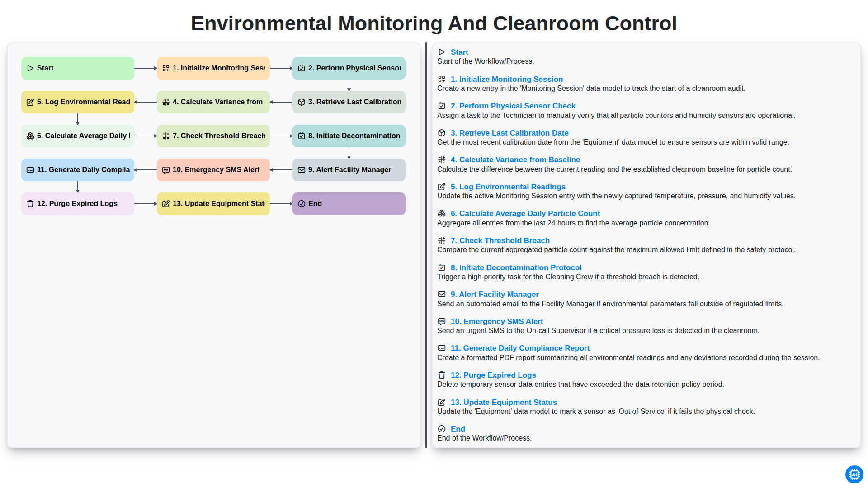The image size is (868, 488).
Task: Select the Update Equipment Status flowchart node
Action: click(213, 204)
